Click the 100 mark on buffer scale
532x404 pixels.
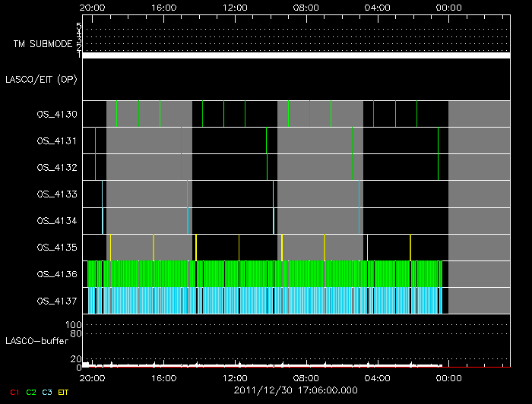click(x=76, y=324)
